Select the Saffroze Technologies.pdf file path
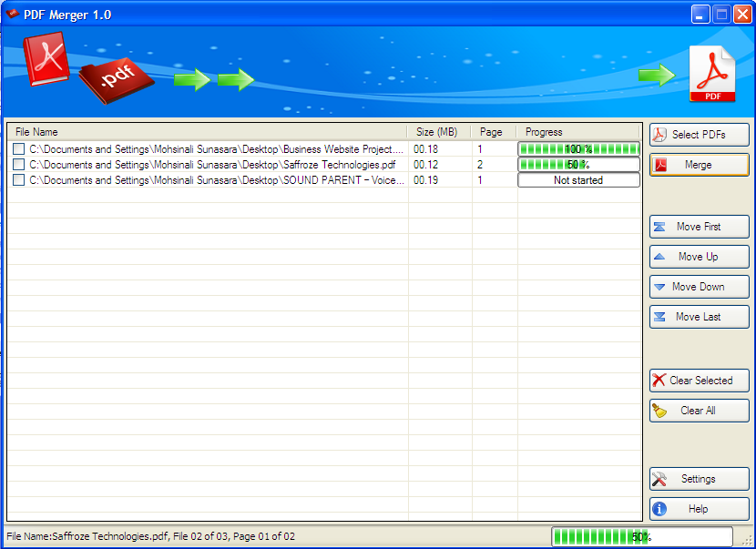Viewport: 756px width, 549px height. (x=212, y=165)
